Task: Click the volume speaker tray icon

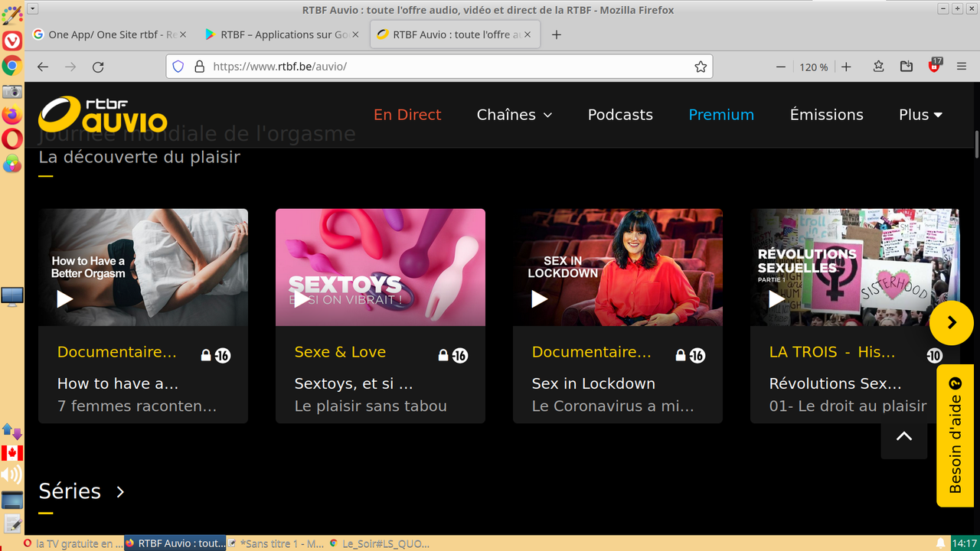Action: (11, 476)
